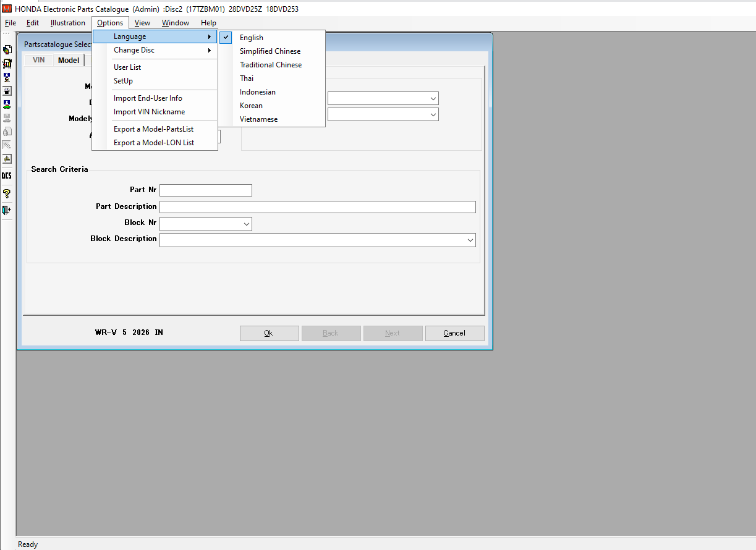Viewport: 756px width, 550px height.
Task: Click the printer-style icon above DCS
Action: pos(7,159)
